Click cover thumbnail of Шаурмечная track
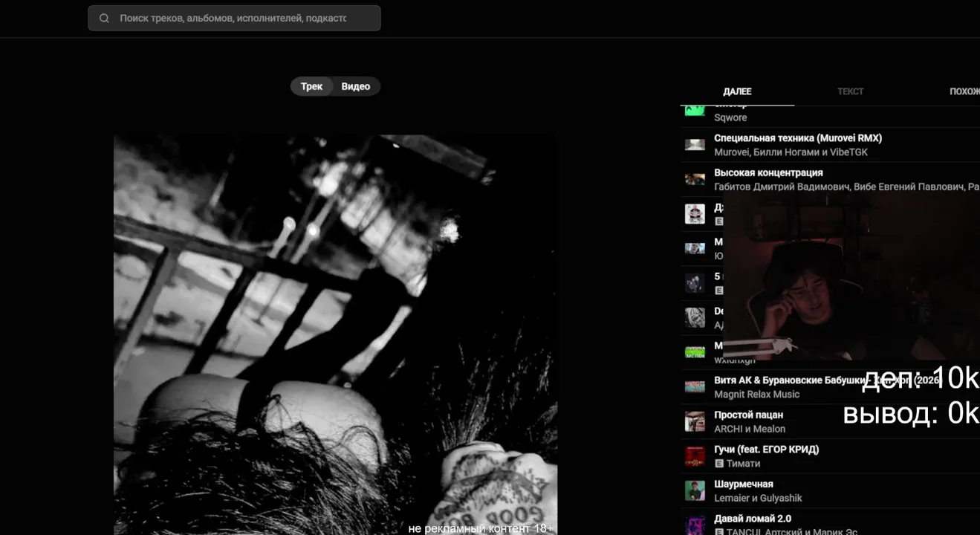The width and height of the screenshot is (980, 535). (x=695, y=490)
